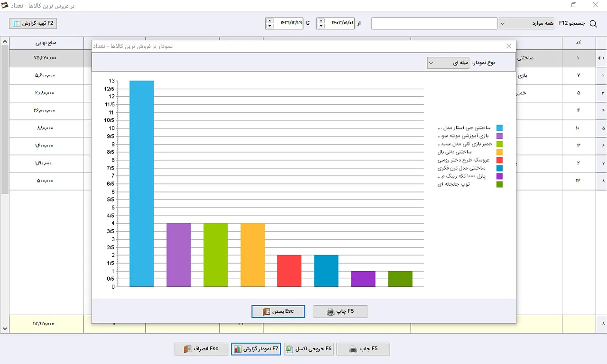The height and width of the screenshot is (364, 607).
Task: Click the تا end date field
Action: click(289, 23)
